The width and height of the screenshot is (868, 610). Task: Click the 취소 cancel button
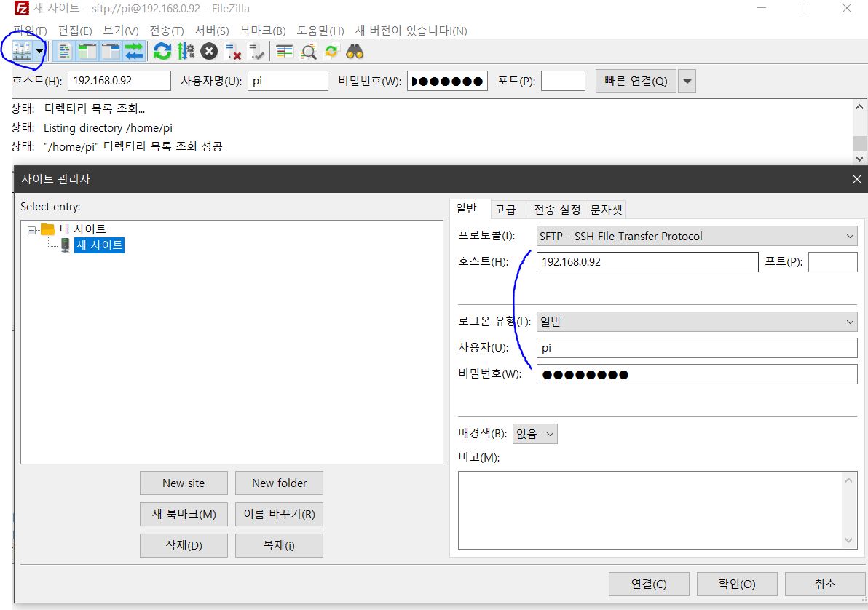point(825,584)
